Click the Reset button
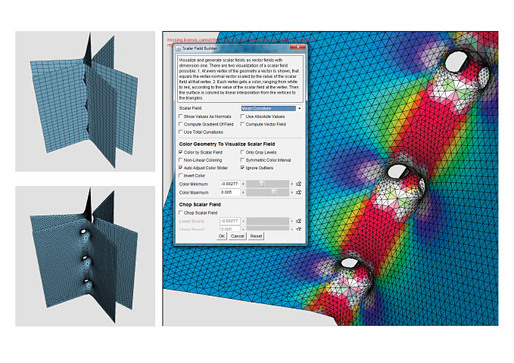Screen dimensions: 514x363 pos(256,236)
